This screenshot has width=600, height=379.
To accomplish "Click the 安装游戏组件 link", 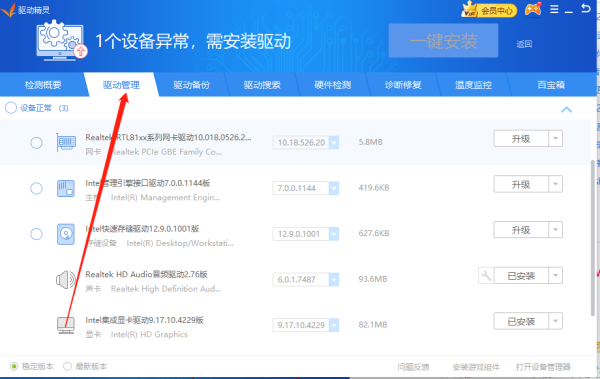I will (x=476, y=367).
